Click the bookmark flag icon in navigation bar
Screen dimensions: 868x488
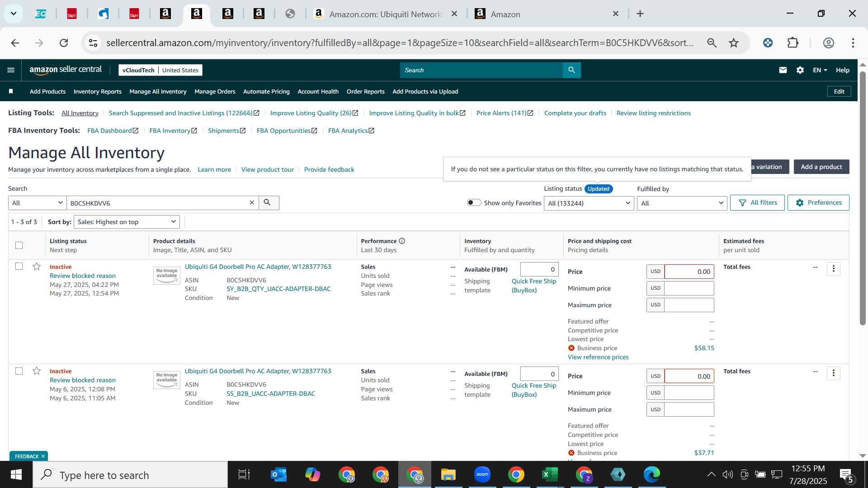(11, 91)
